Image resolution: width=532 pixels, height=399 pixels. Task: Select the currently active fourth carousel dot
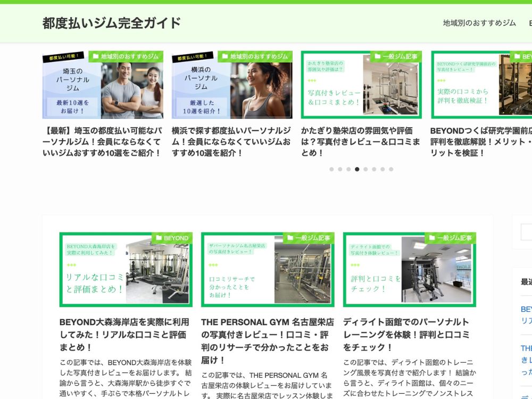click(357, 169)
